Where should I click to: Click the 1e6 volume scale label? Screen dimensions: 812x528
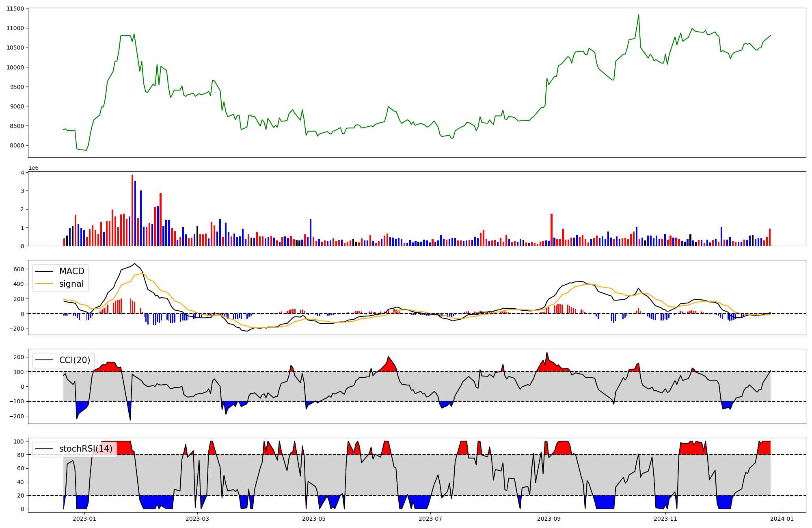[33, 168]
